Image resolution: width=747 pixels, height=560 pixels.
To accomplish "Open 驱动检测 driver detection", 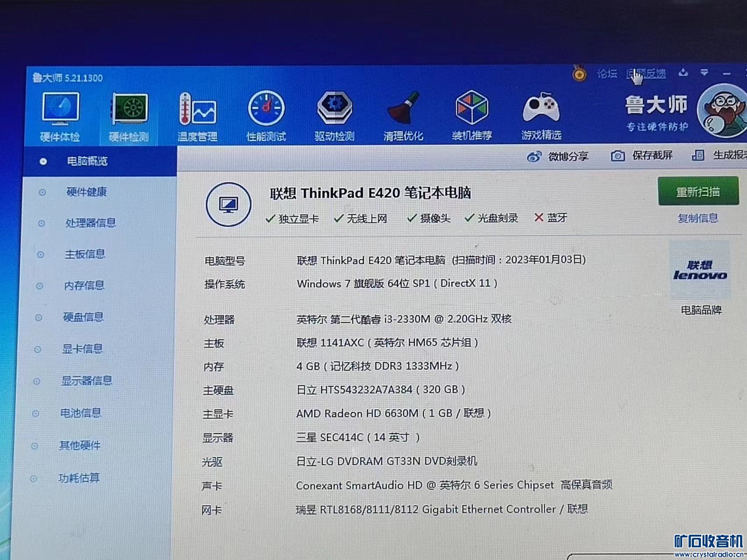I will click(x=335, y=116).
